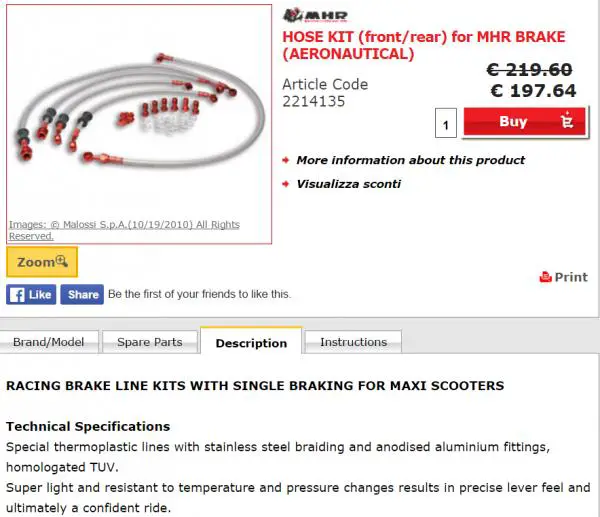Switch to the Spare Parts tab
The image size is (600, 517).
(150, 342)
